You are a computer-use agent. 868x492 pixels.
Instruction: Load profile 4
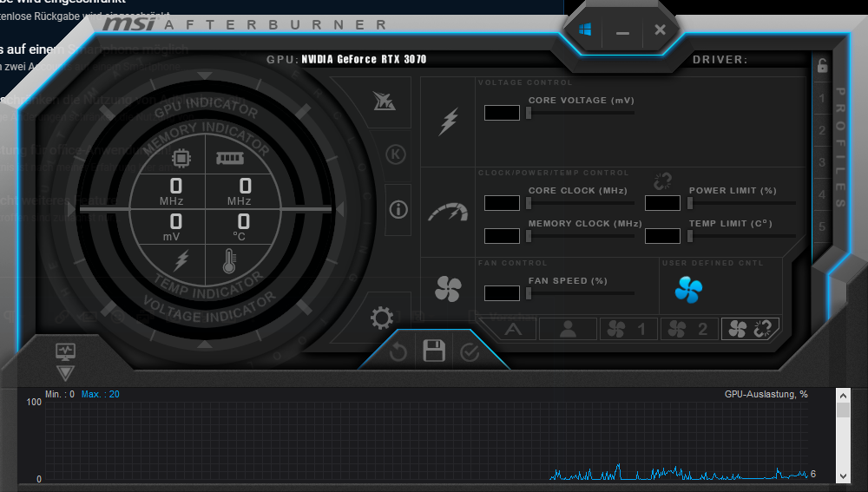822,195
